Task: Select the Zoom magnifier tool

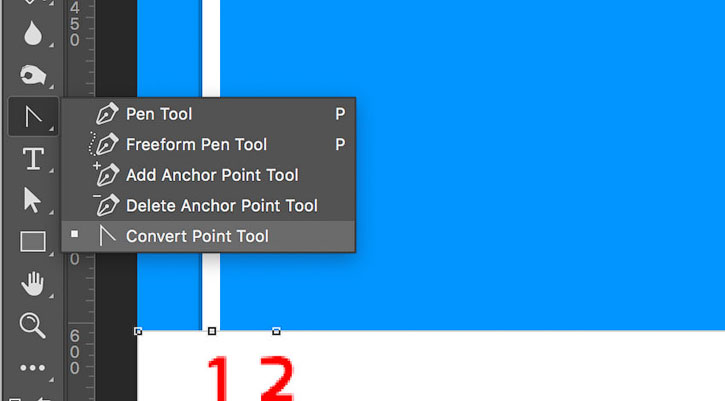Action: (x=32, y=325)
